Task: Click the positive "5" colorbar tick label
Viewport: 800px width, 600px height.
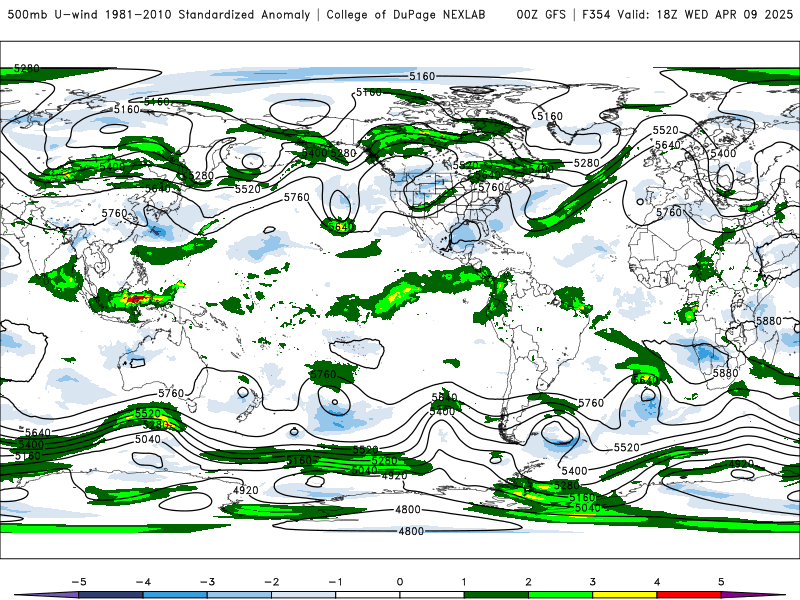Action: [721, 582]
